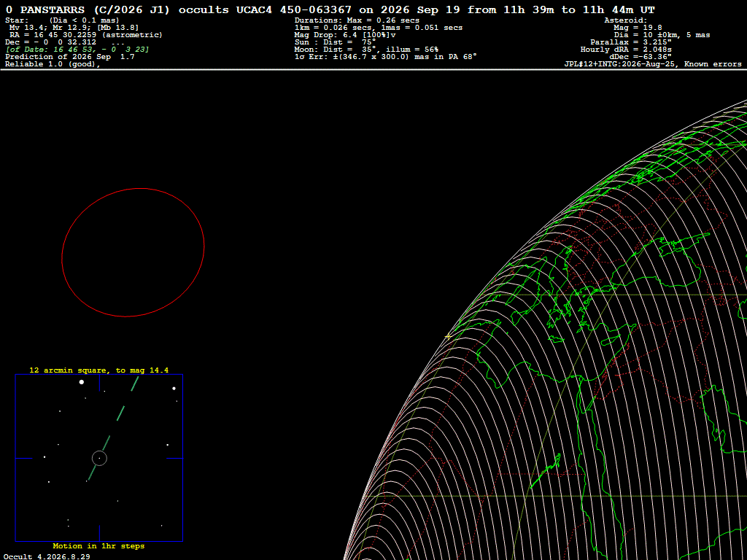Click the 'Reliable 1.0 (good)' text
Image resolution: width=747 pixels, height=560 pixels.
pyautogui.click(x=53, y=64)
